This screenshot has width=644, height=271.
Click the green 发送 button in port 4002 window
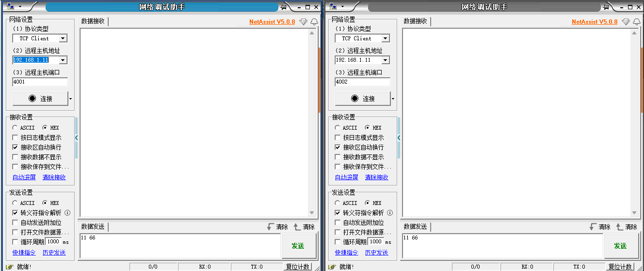tap(621, 246)
